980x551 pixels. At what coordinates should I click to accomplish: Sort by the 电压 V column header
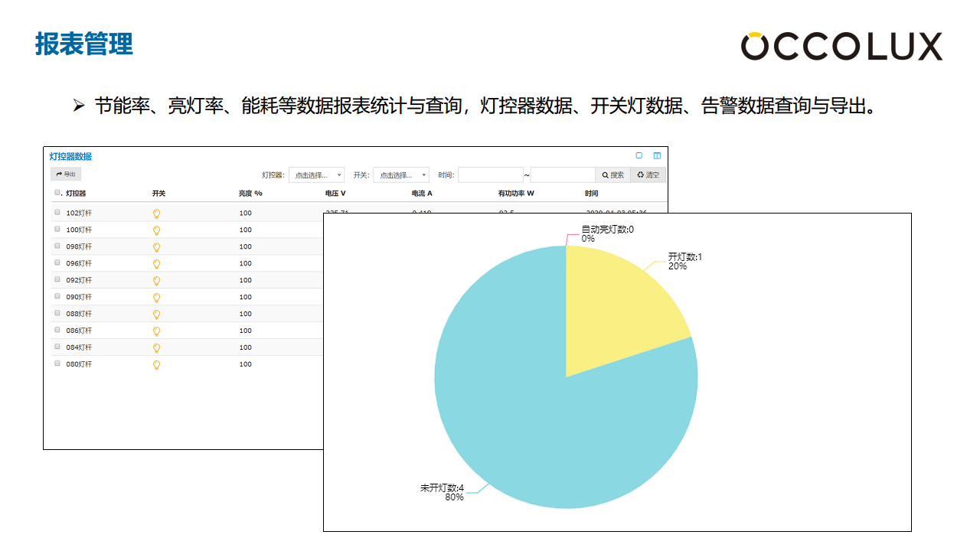pyautogui.click(x=335, y=194)
